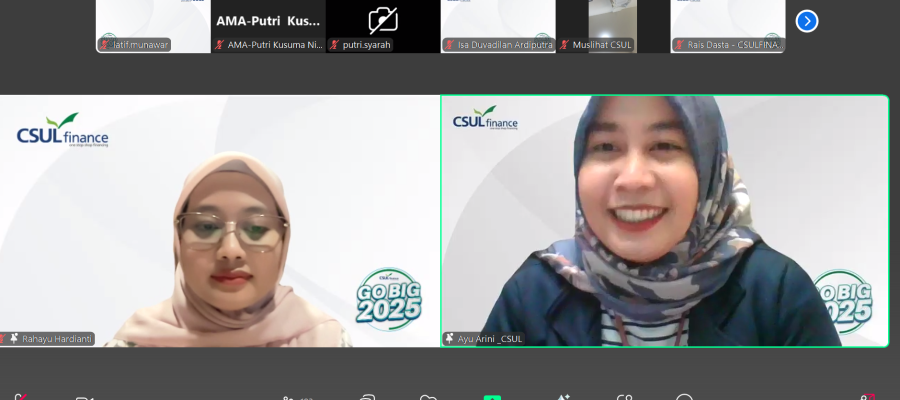The image size is (900, 400).
Task: Click muted mic icon beside putri.syarah
Action: (334, 45)
